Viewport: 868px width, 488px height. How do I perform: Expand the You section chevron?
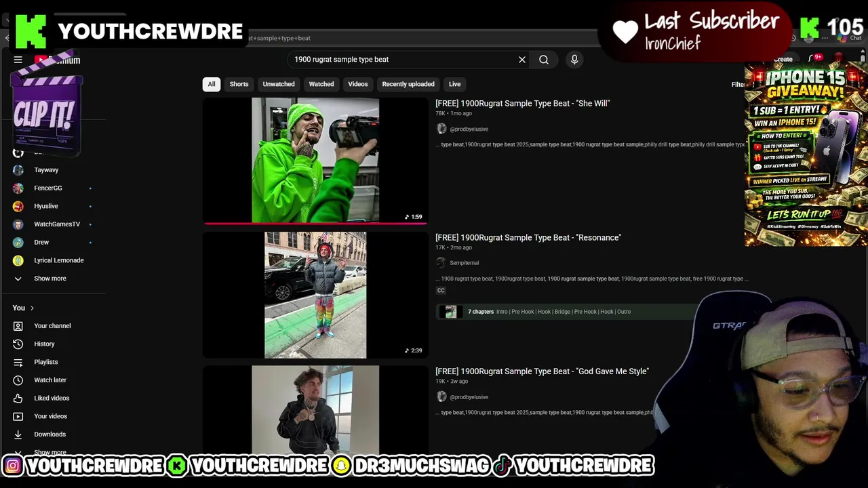[x=32, y=308]
